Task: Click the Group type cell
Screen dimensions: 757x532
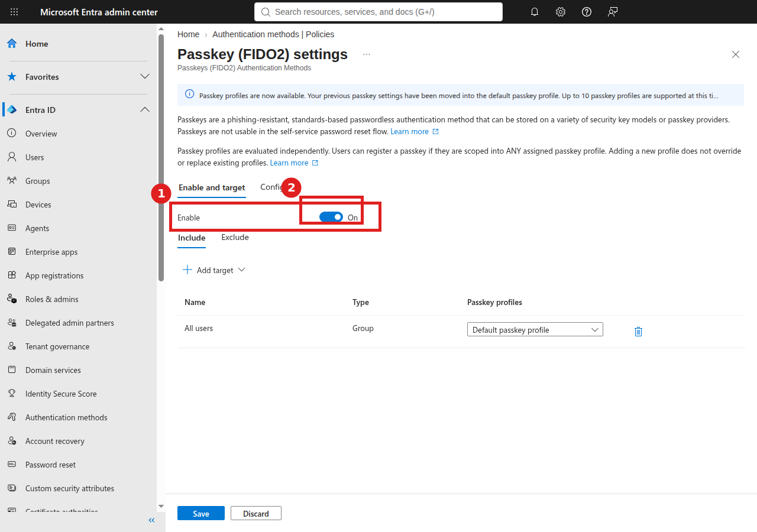Action: click(x=363, y=328)
